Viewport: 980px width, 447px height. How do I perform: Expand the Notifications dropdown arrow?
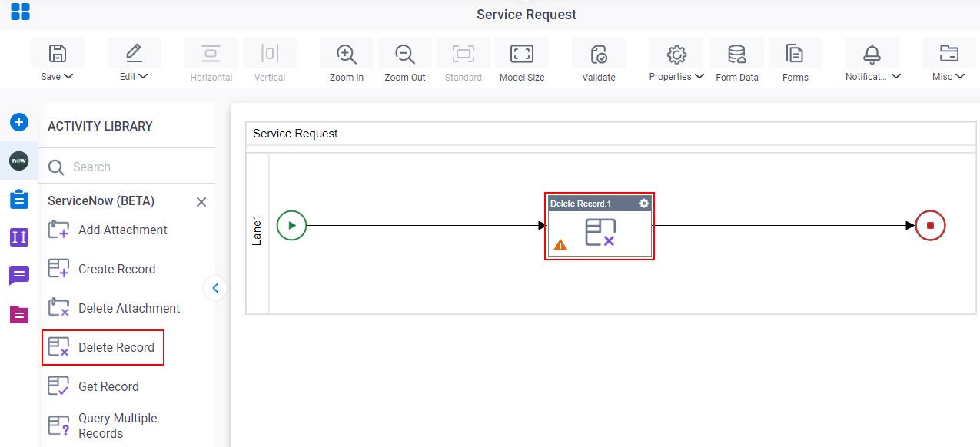click(x=896, y=76)
